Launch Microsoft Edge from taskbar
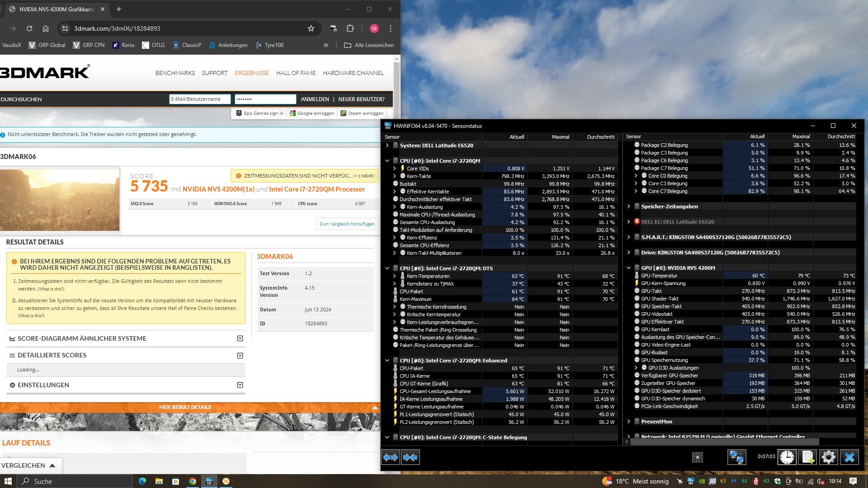Screen dimensions: 868x488 click(142, 481)
